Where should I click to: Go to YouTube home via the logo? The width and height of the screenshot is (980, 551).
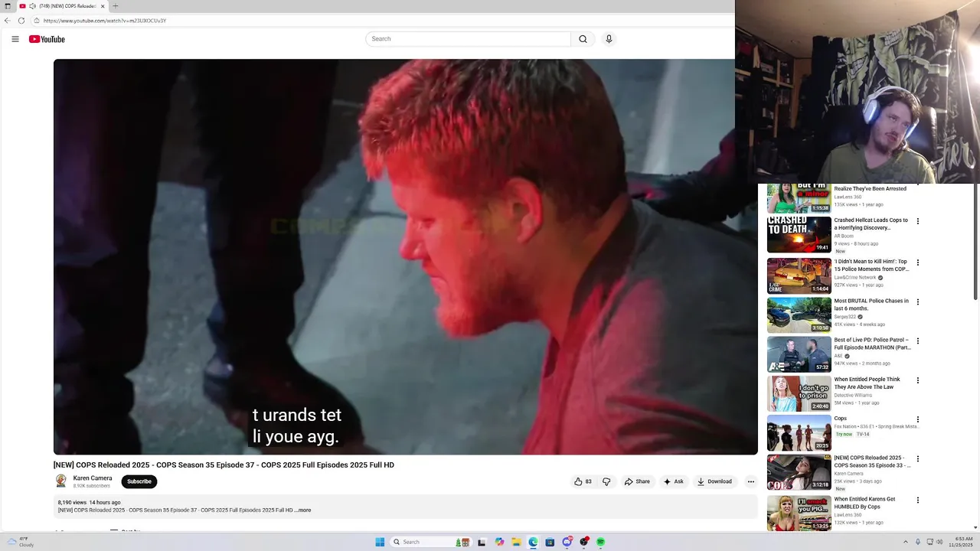click(x=47, y=39)
